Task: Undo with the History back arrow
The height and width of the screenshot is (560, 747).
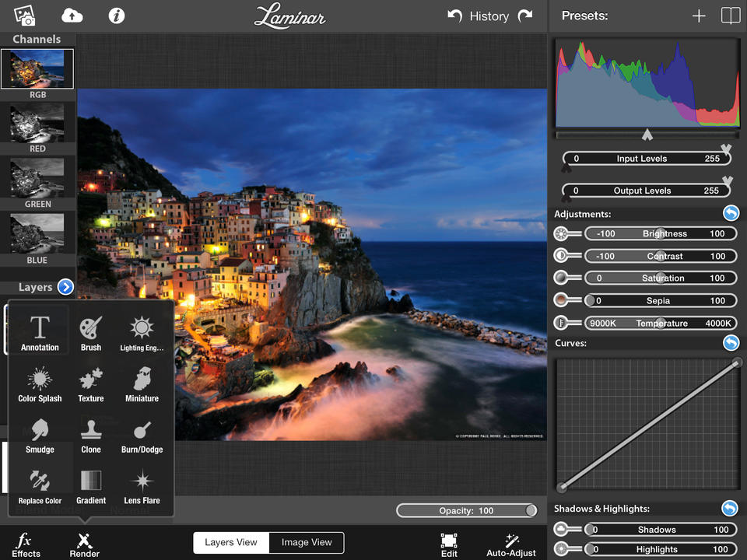Action: pos(455,16)
